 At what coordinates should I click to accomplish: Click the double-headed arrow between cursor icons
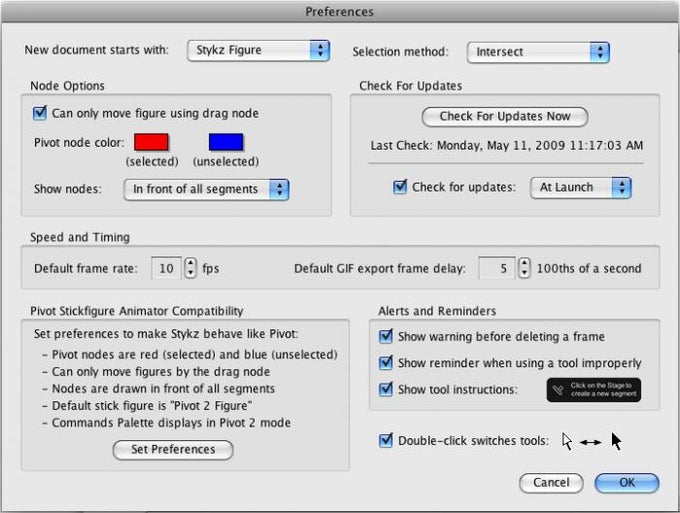(591, 442)
